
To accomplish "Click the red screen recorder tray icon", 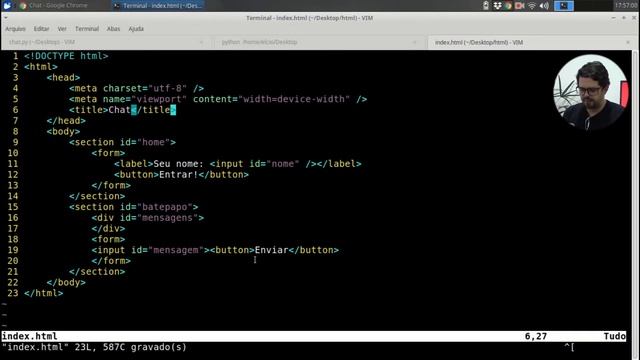I will tap(520, 5).
